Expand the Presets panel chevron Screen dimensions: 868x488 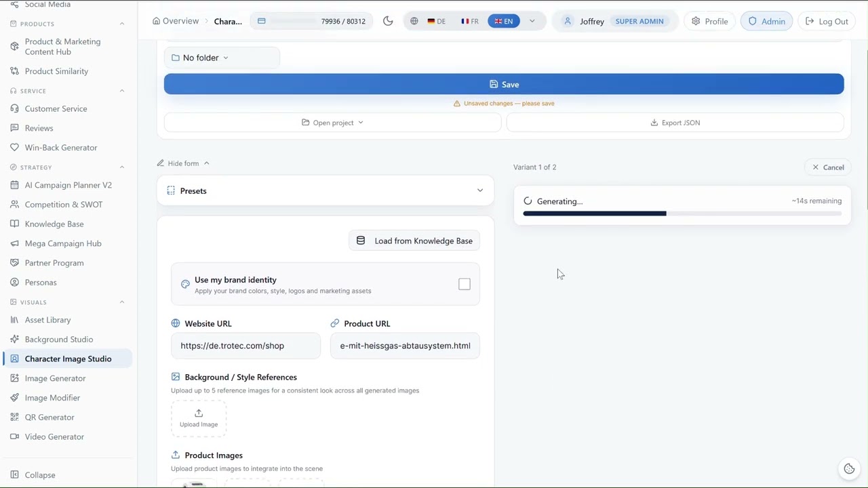pos(480,190)
